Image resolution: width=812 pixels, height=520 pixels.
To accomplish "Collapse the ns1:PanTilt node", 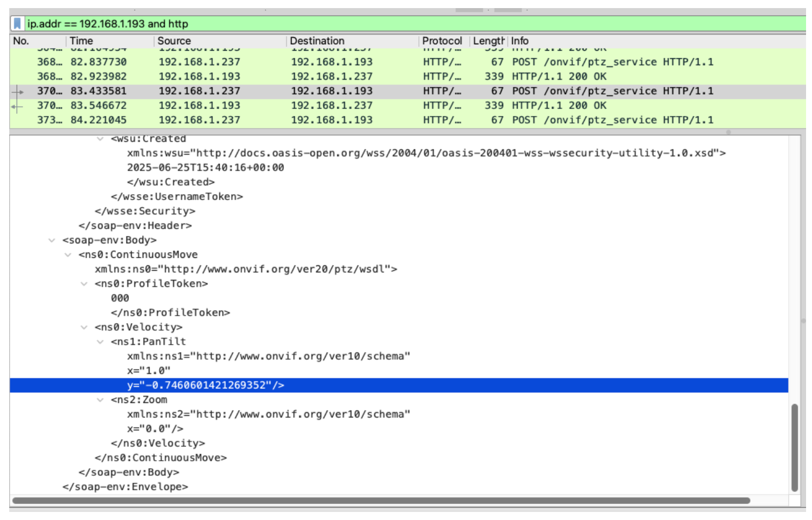I will coord(100,342).
